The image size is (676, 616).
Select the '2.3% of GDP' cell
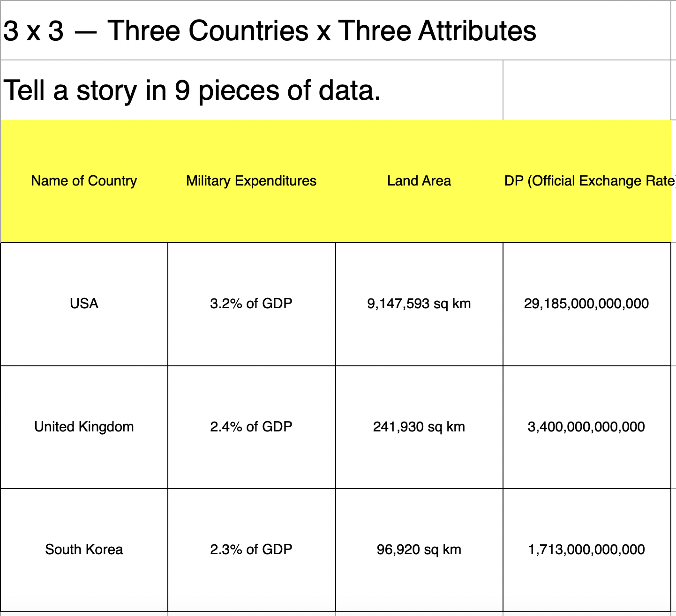[x=251, y=549]
